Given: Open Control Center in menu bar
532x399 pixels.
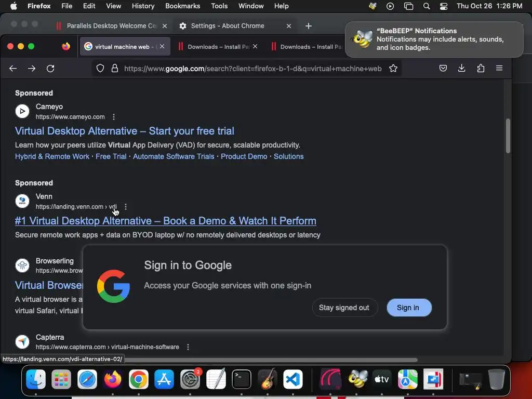Looking at the screenshot, I should [x=444, y=6].
